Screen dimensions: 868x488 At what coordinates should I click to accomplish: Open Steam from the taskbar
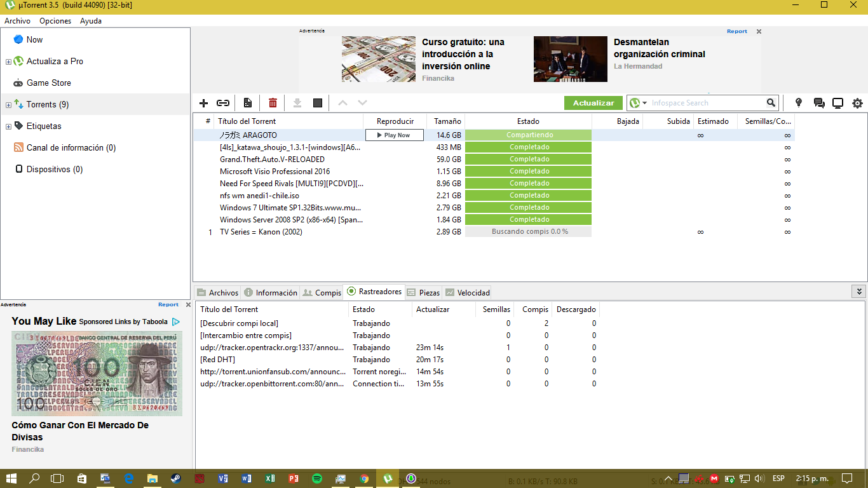(x=175, y=478)
